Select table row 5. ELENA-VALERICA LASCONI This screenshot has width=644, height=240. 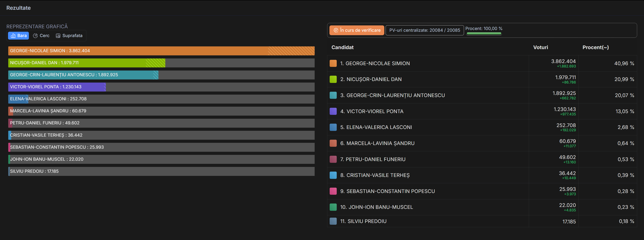482,127
